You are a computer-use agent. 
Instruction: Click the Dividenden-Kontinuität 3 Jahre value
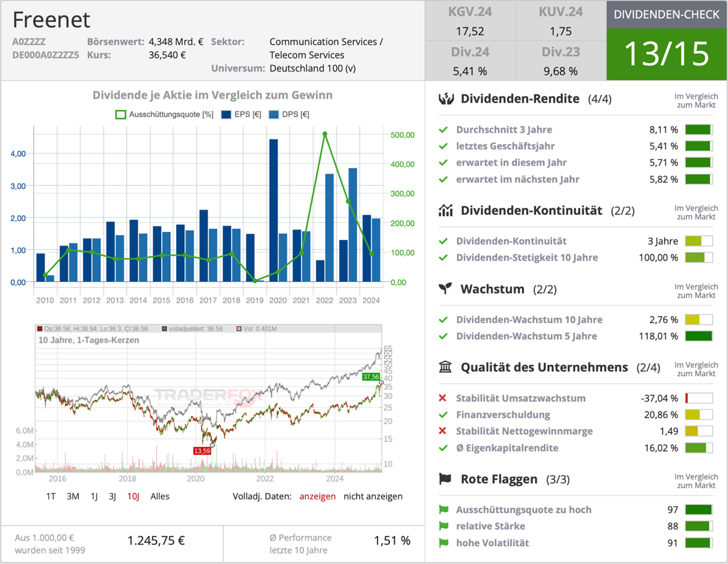click(x=663, y=241)
